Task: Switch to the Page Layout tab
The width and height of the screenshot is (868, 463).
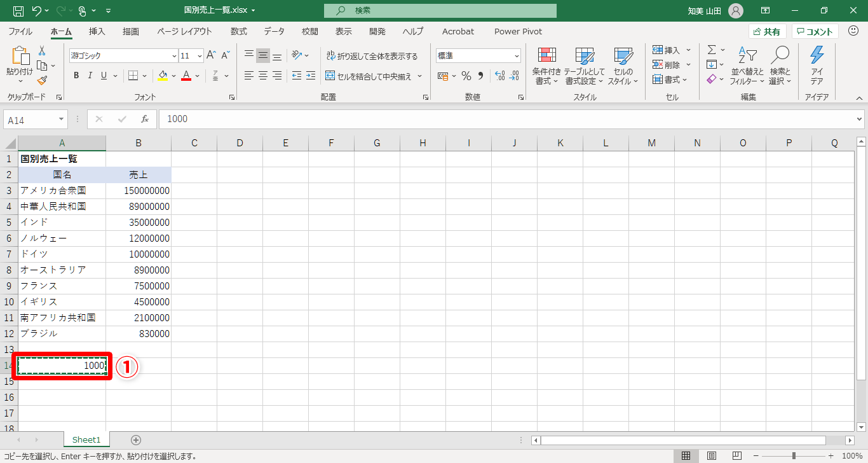Action: (184, 31)
